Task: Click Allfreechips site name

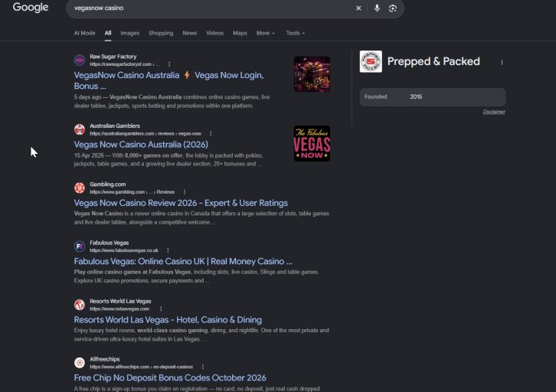Action: coord(105,359)
